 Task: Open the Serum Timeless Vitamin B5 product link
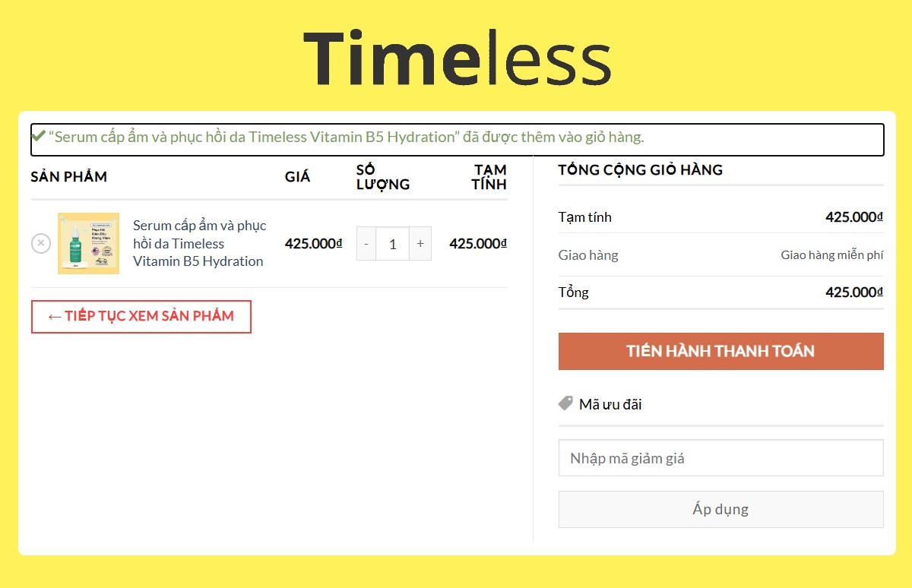[x=199, y=243]
